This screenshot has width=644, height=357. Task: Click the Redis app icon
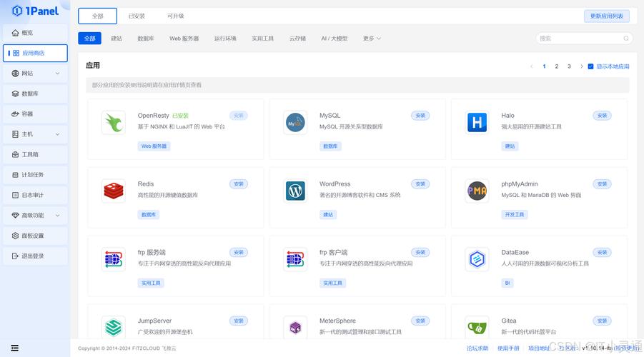[114, 191]
